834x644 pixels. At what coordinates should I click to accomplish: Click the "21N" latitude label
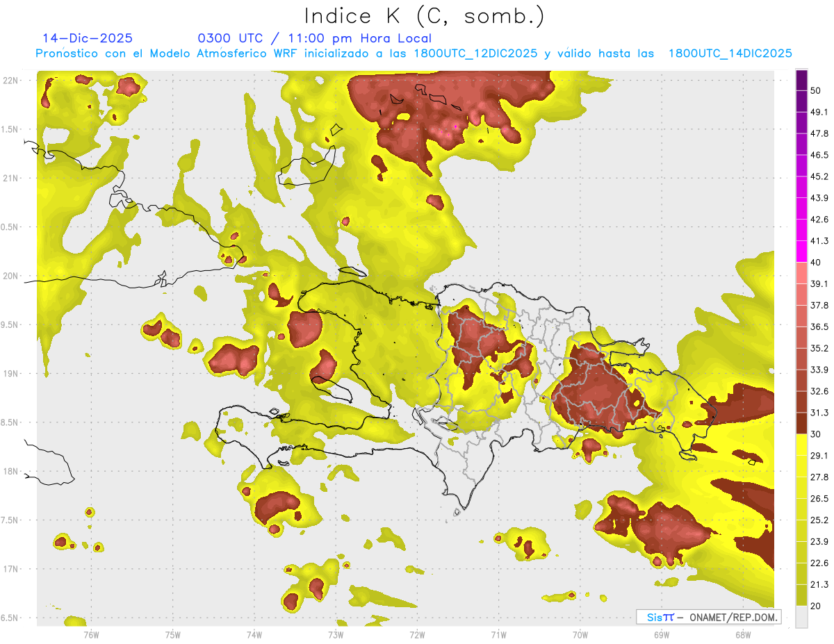[x=12, y=178]
